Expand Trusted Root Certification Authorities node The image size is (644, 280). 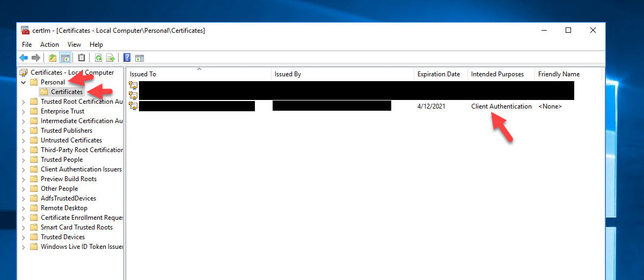23,102
